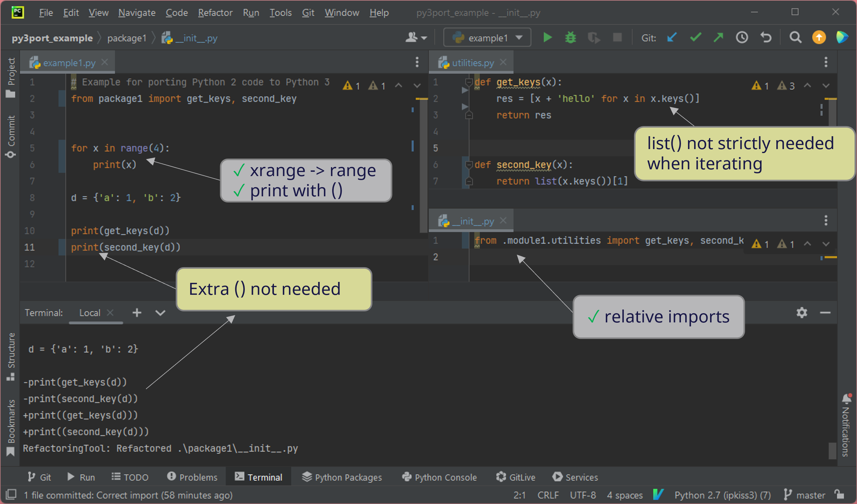
Task: Collapse get_keys function fold marker
Action: (469, 82)
